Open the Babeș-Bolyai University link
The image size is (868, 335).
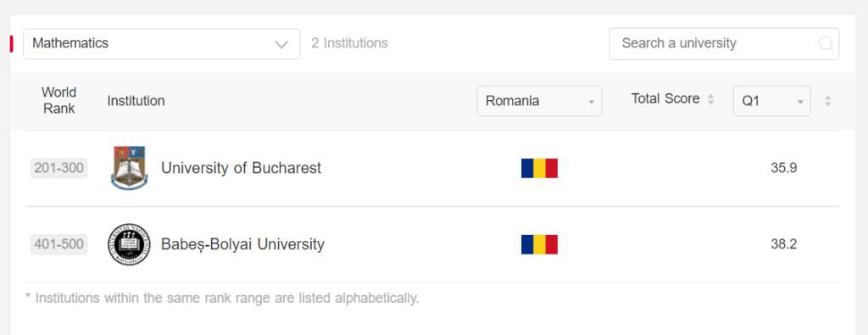pos(242,244)
